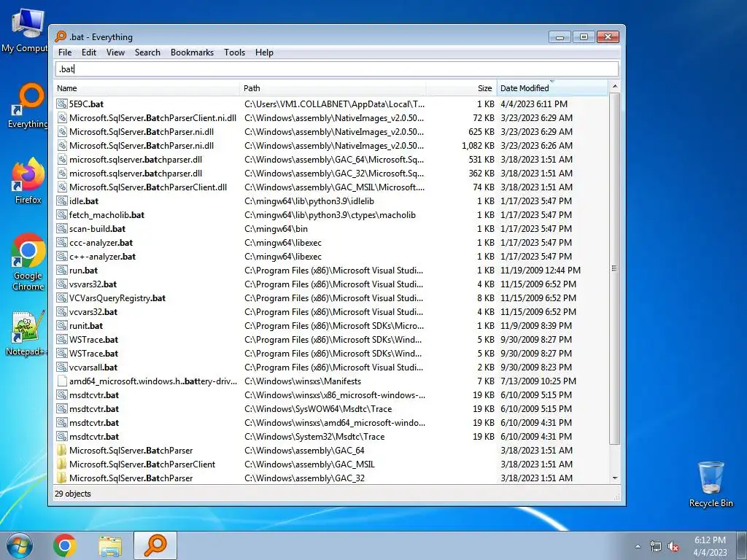Image resolution: width=747 pixels, height=560 pixels.
Task: Sort results by Size column header
Action: point(462,88)
